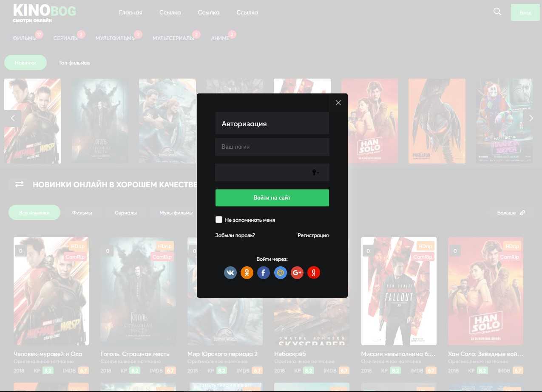Open the Человек-муравей и Оса grid poster
542x392 pixels.
point(51,291)
